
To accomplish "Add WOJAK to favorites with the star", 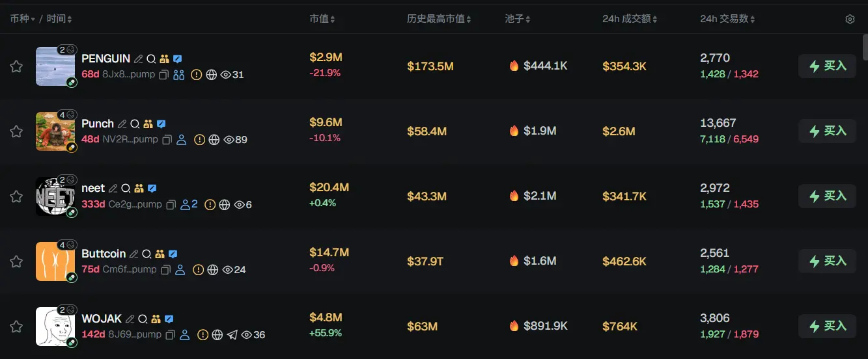I will pyautogui.click(x=16, y=326).
